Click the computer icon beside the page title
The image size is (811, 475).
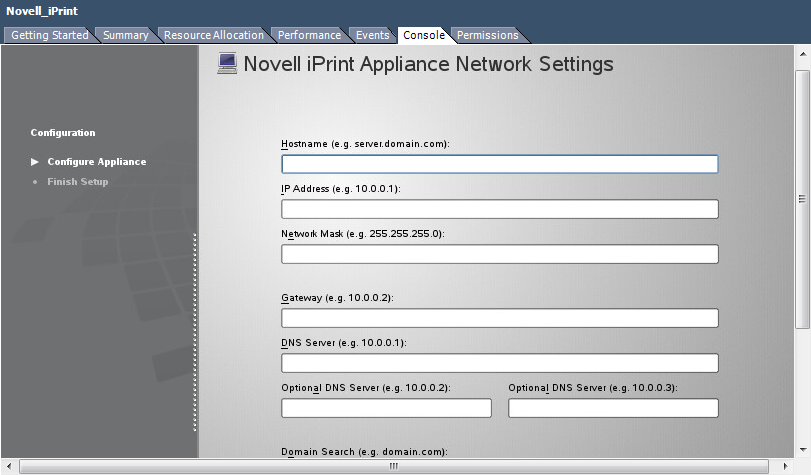[x=227, y=63]
